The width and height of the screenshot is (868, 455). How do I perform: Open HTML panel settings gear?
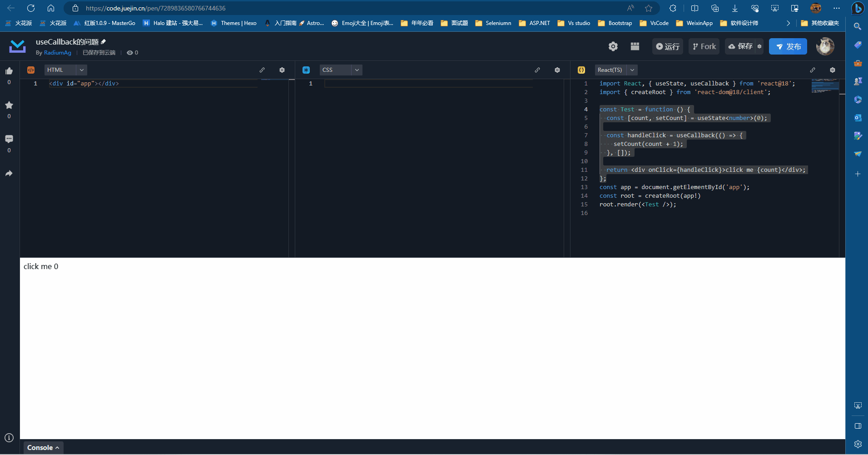click(x=282, y=70)
